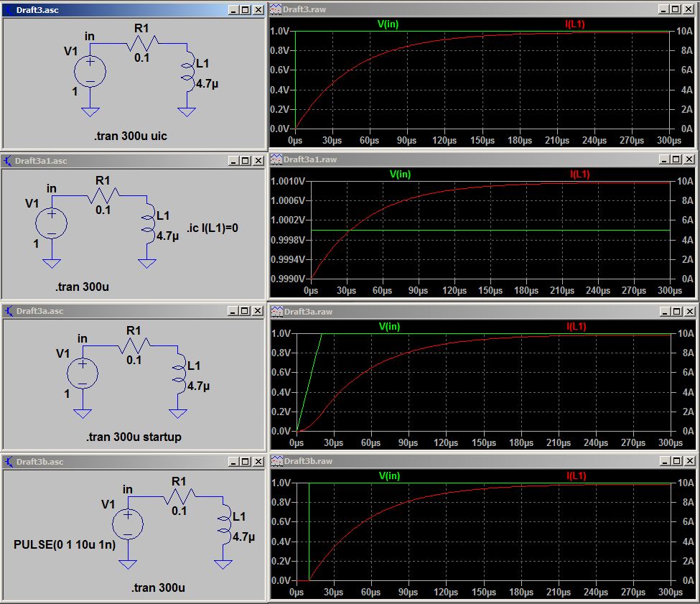The height and width of the screenshot is (604, 700).
Task: Click V(in) trace label in Draft3b.raw
Action: [389, 476]
